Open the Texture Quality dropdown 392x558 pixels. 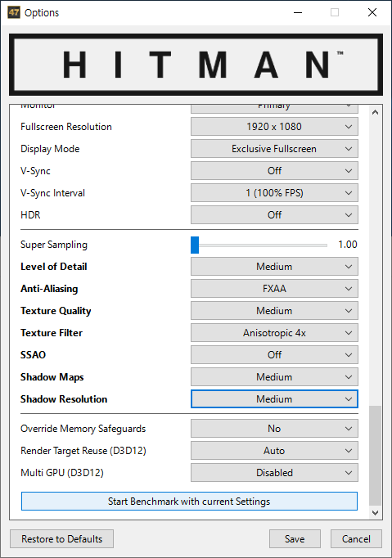coord(274,311)
